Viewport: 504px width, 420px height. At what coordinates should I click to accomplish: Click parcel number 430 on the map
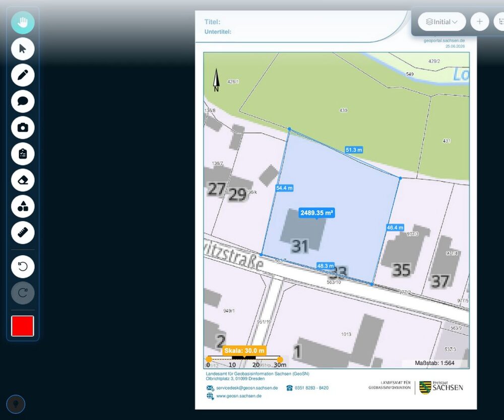coord(343,110)
